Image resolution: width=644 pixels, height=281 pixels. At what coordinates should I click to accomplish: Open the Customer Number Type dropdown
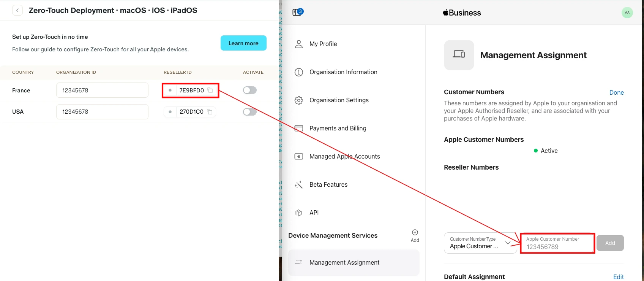(480, 243)
